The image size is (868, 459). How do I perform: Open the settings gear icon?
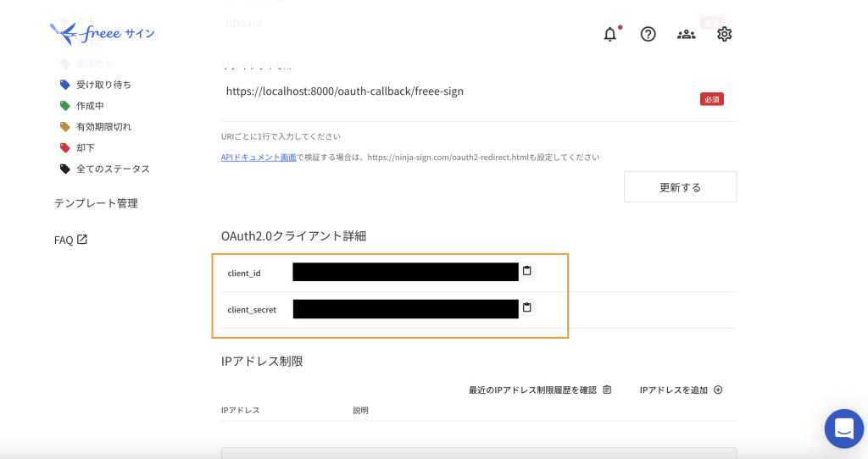[724, 34]
